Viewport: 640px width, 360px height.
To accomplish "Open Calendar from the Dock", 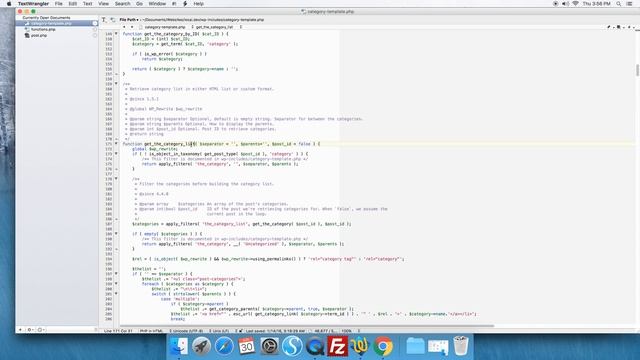I will tap(247, 346).
